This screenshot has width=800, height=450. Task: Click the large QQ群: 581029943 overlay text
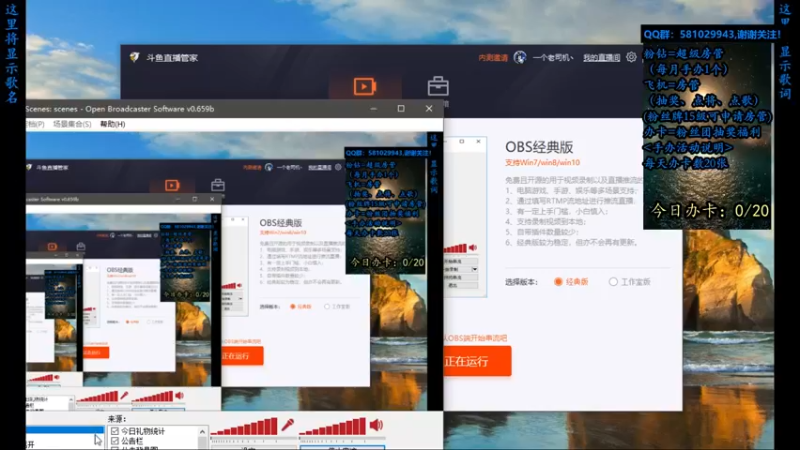point(712,34)
